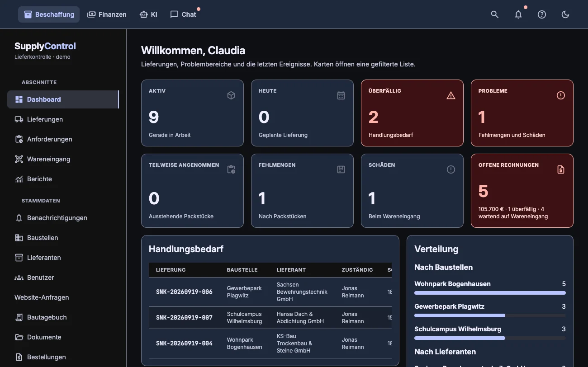Open the help question mark icon

tap(542, 14)
